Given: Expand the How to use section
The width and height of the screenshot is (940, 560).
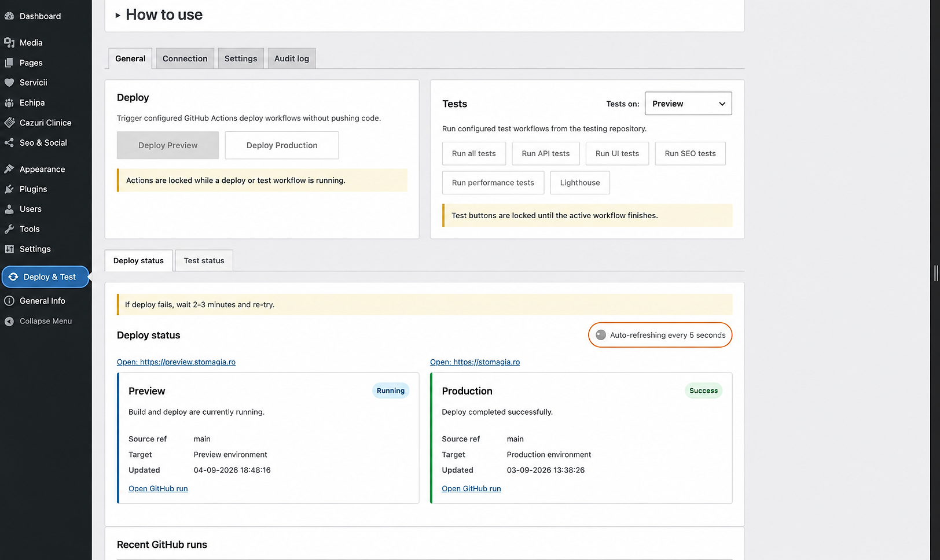Looking at the screenshot, I should tap(159, 15).
